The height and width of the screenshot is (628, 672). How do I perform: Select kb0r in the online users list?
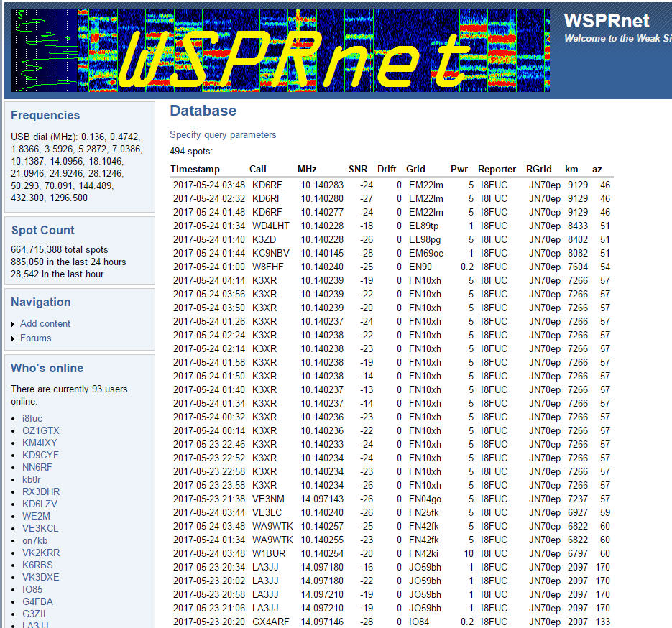point(32,479)
